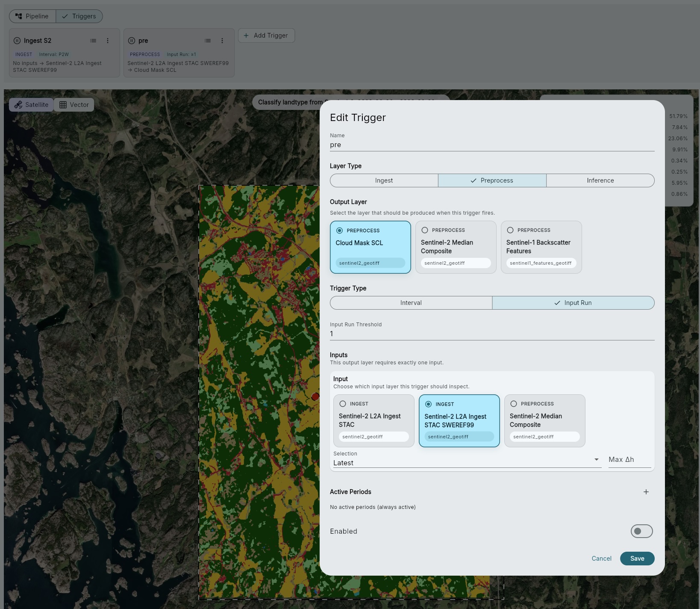This screenshot has height=609, width=700.
Task: Open three-dot menu on pre trigger card
Action: click(222, 41)
